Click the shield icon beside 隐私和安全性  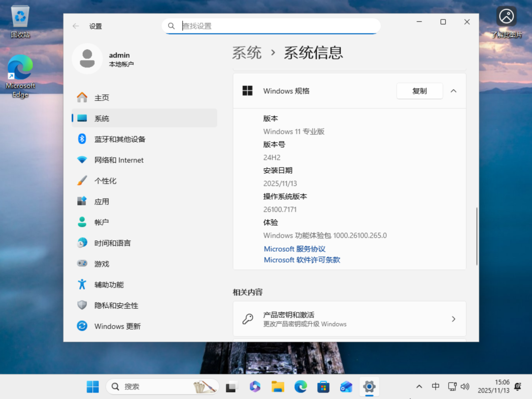click(82, 305)
